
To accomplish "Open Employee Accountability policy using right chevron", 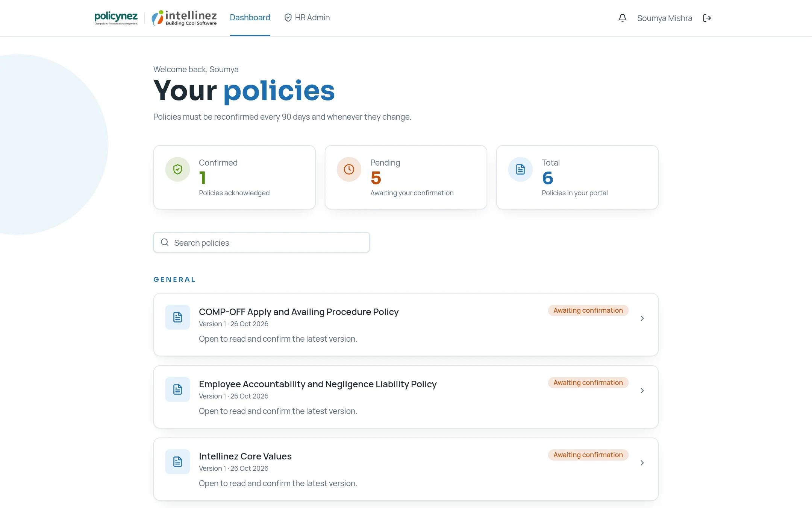I will click(x=642, y=391).
